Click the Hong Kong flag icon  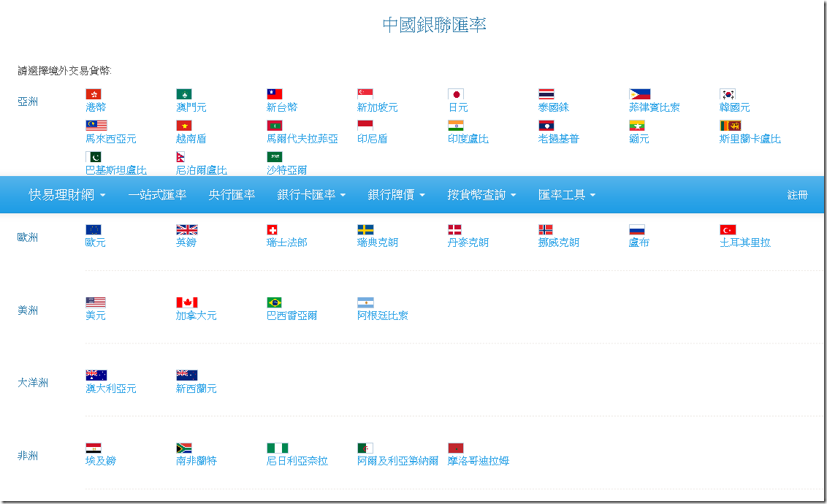pyautogui.click(x=94, y=94)
